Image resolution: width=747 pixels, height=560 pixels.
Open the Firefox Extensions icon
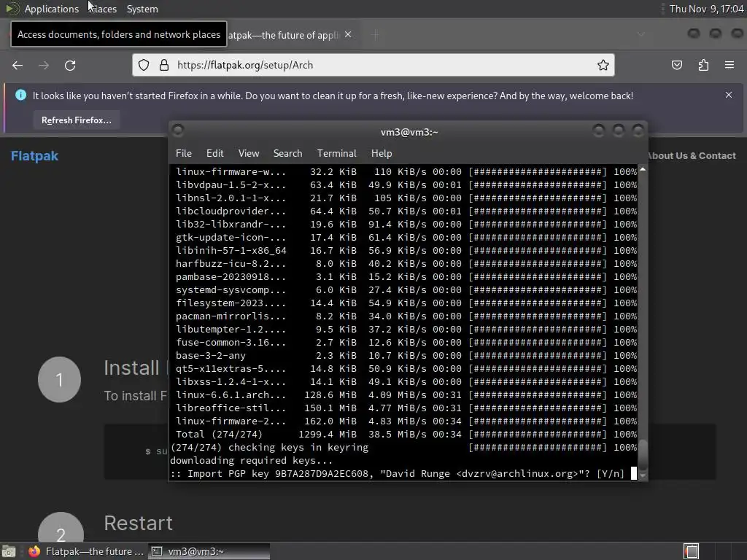(x=703, y=65)
